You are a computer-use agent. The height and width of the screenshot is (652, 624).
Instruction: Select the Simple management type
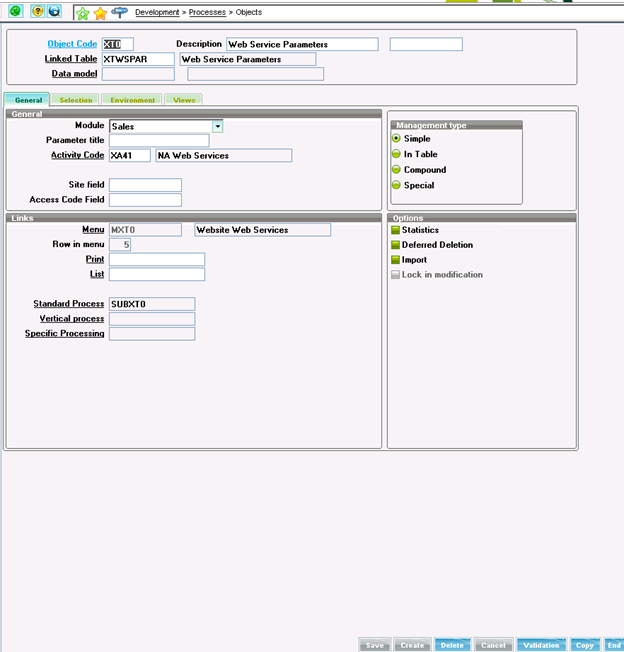[x=396, y=139]
